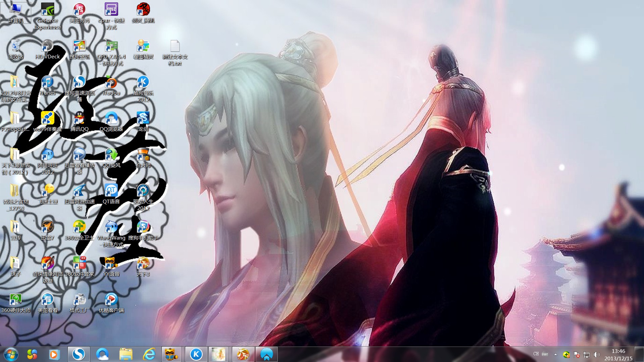Open network status tray icon

(x=587, y=354)
